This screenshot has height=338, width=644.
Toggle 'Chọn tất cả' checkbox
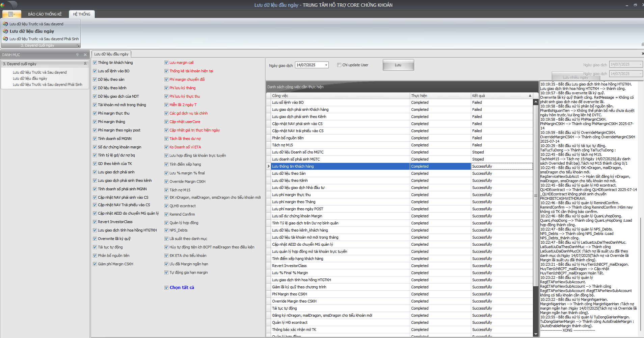[x=166, y=288]
